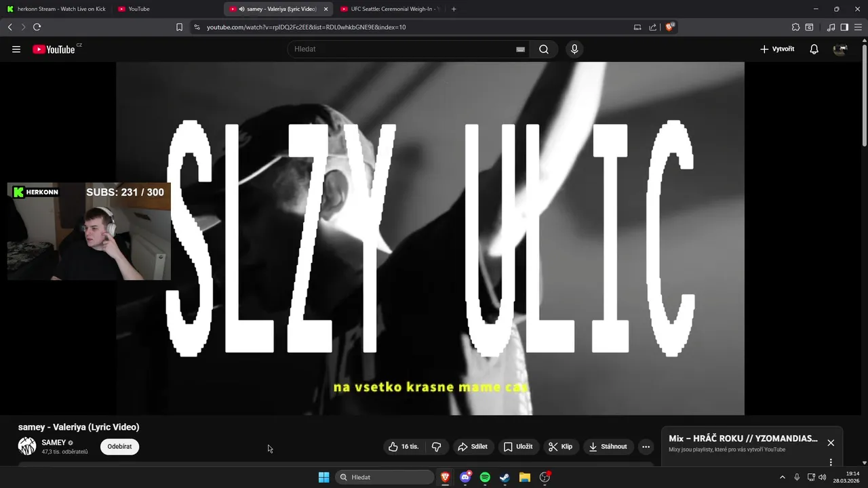Screen dimensions: 868x488
Task: Reload the current page
Action: (37, 27)
